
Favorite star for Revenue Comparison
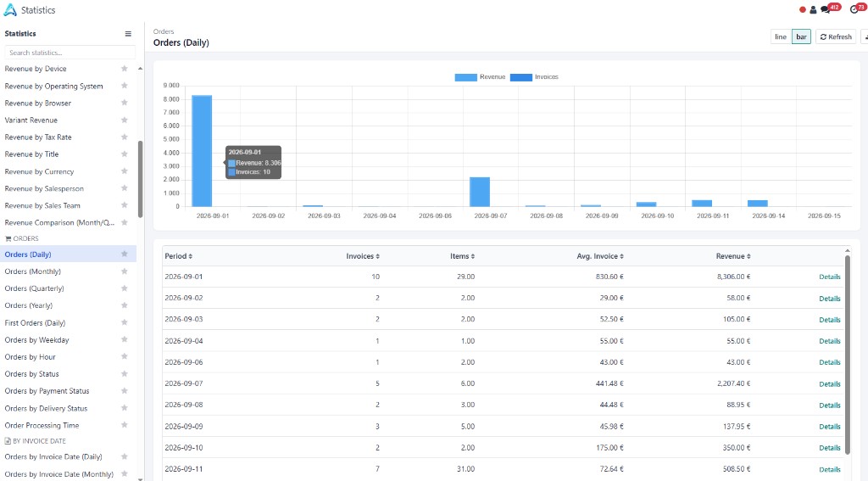click(124, 222)
